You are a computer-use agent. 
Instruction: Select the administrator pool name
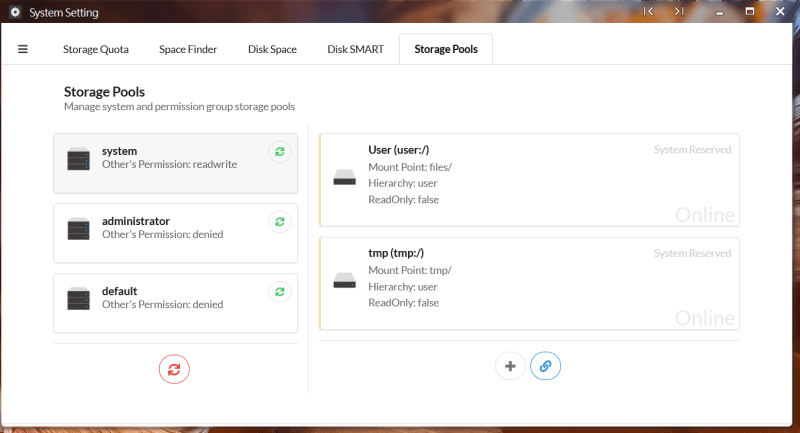pos(136,221)
